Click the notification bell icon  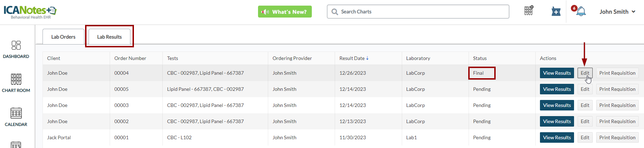[x=581, y=12]
